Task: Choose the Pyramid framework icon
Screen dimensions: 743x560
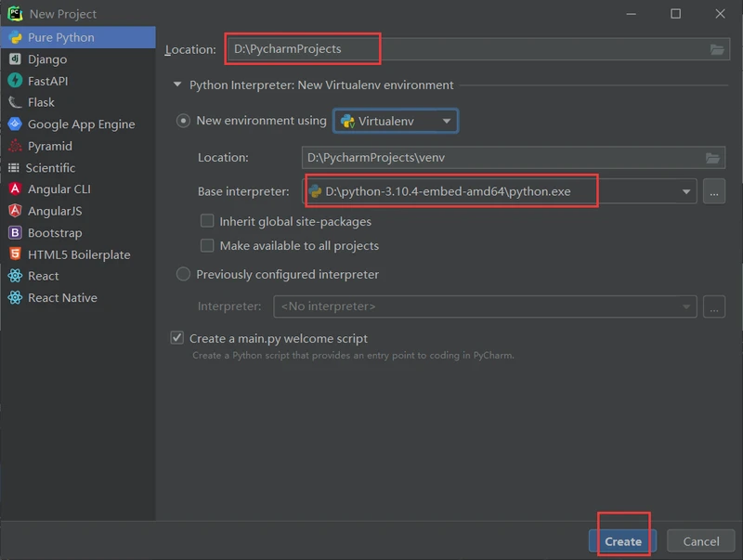Action: coord(15,146)
